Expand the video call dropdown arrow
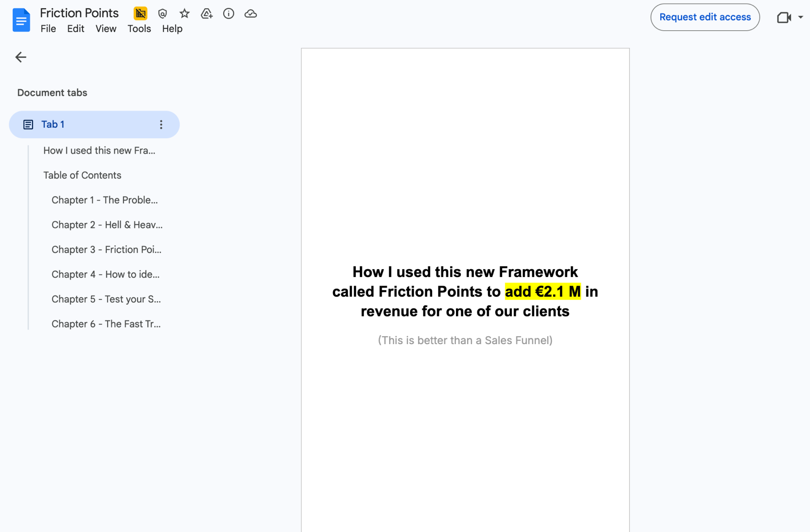The image size is (810, 532). point(801,17)
